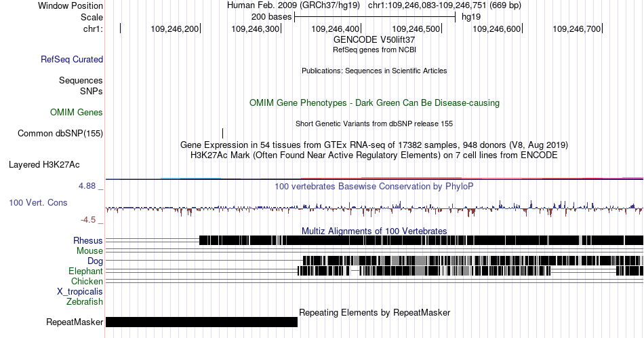Click the Mouse species label

89,251
